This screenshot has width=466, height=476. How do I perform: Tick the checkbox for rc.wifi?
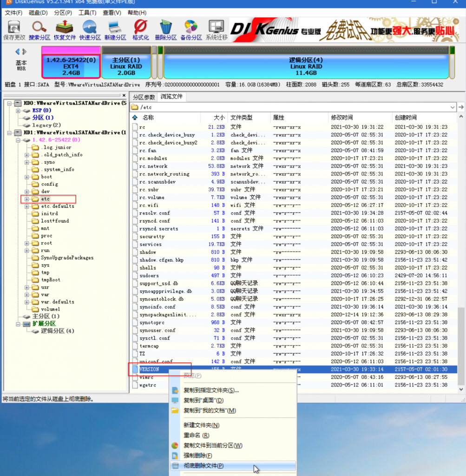coord(135,205)
